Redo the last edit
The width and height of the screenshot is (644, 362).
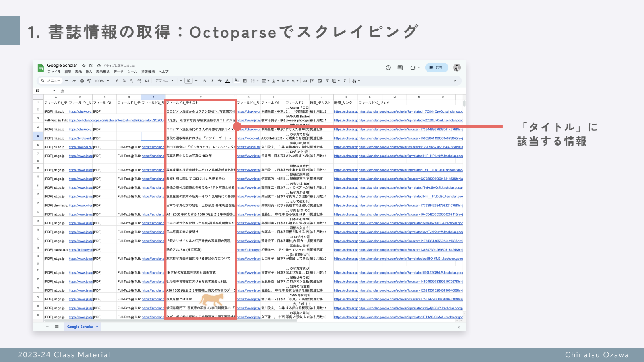pyautogui.click(x=74, y=81)
